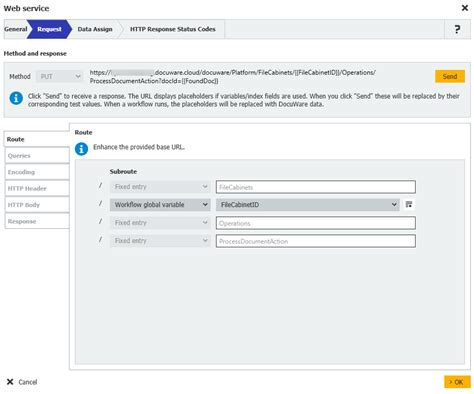Screen dimensions: 474x394
Task: Click the Method and response heading
Action: (35, 53)
